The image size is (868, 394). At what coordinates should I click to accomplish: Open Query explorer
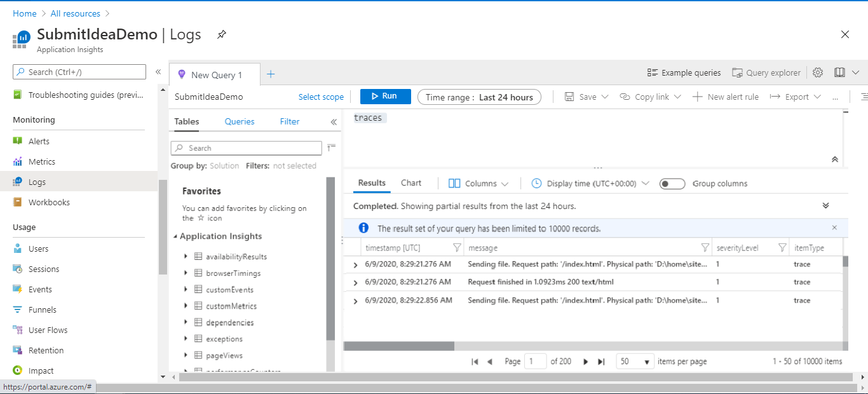point(766,72)
